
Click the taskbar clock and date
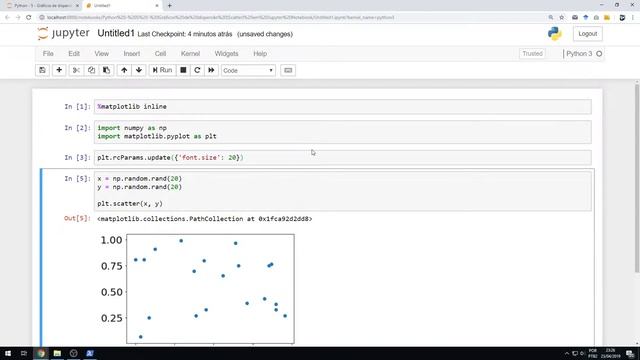point(611,353)
